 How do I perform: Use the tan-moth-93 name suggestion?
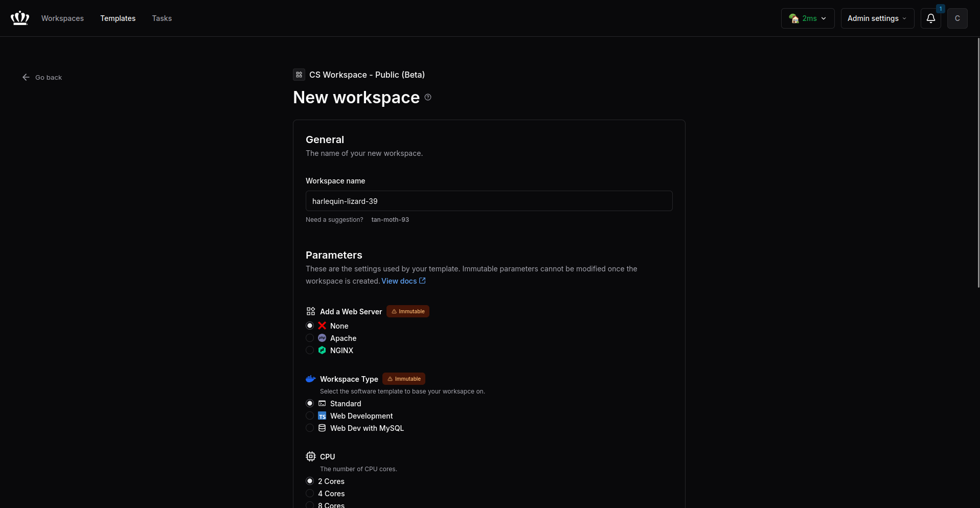click(390, 220)
